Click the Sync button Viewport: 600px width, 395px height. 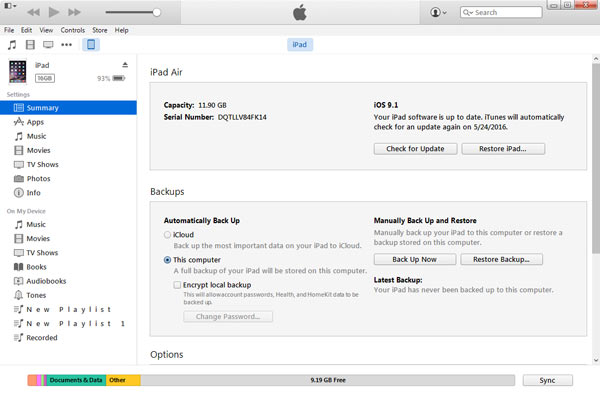coord(548,380)
